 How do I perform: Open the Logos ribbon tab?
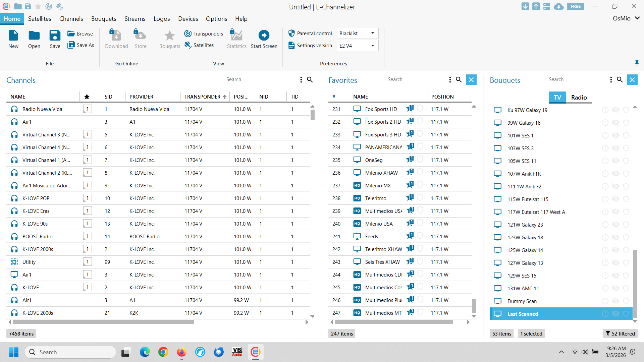pos(162,19)
